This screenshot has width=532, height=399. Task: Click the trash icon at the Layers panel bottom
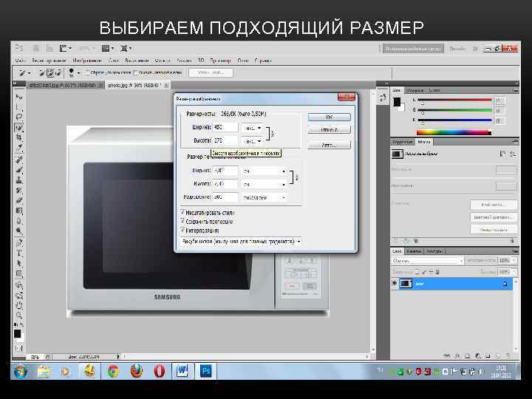coord(508,356)
